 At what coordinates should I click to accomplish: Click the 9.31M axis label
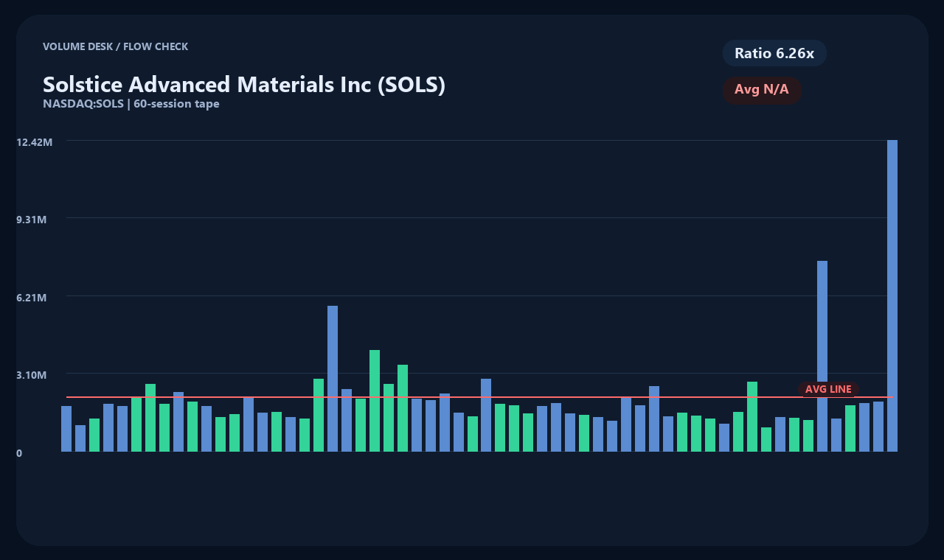tap(32, 220)
